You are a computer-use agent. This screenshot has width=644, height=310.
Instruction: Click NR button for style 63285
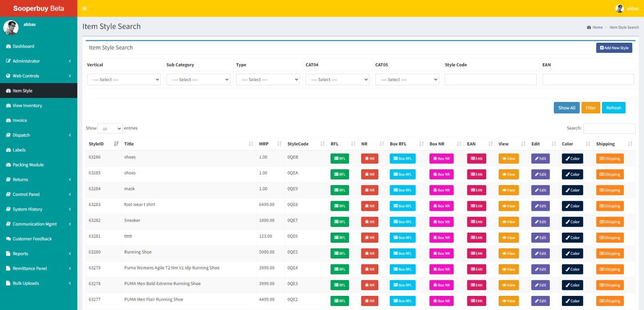369,175
